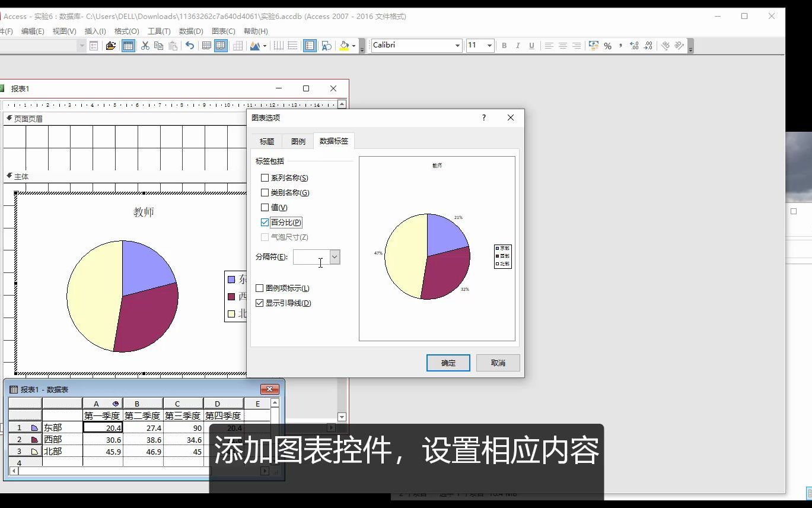The image size is (812, 508).
Task: Toggle the View Datasheet toolbar icon
Action: tap(128, 46)
